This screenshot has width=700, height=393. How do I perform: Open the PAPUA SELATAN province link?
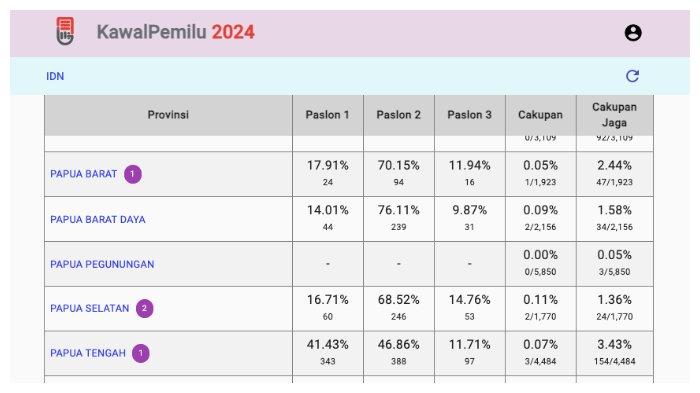click(89, 308)
